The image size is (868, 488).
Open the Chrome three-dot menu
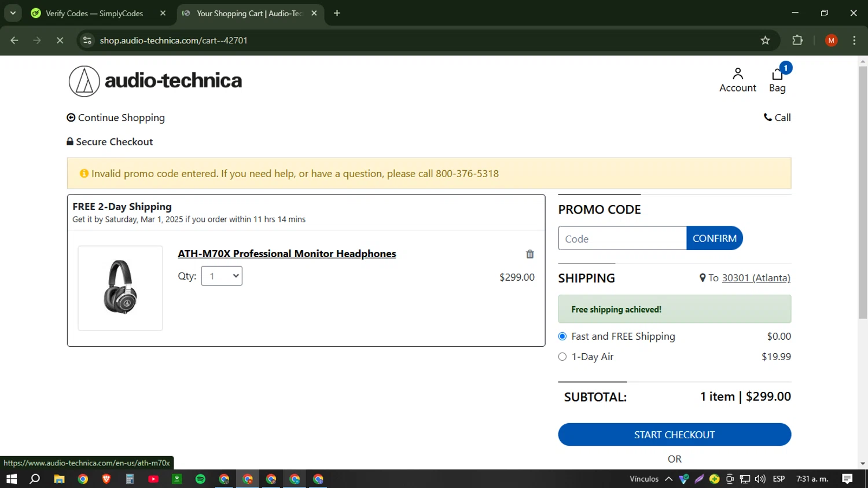[854, 41]
